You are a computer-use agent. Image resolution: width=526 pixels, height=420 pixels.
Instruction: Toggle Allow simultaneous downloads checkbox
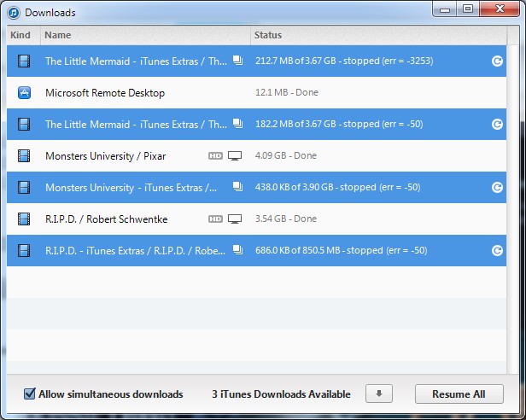[30, 394]
